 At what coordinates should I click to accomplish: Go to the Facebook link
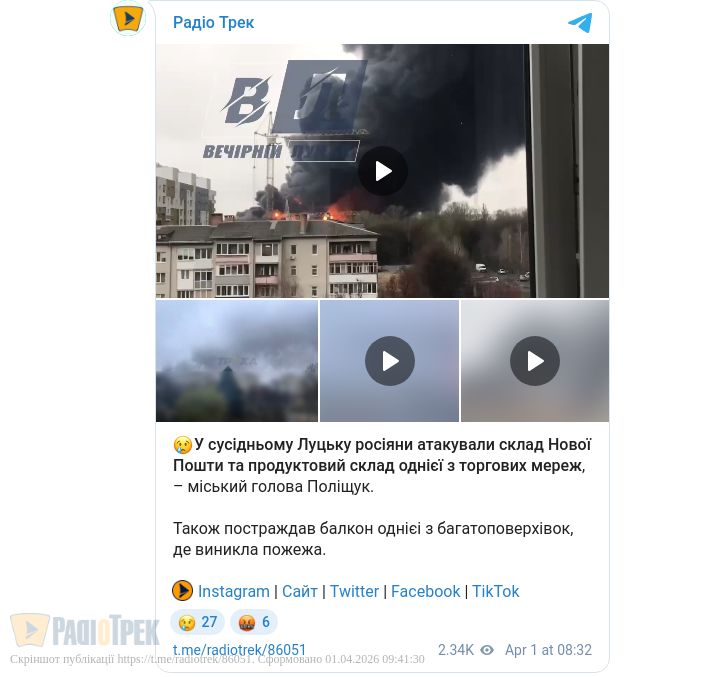pyautogui.click(x=425, y=591)
